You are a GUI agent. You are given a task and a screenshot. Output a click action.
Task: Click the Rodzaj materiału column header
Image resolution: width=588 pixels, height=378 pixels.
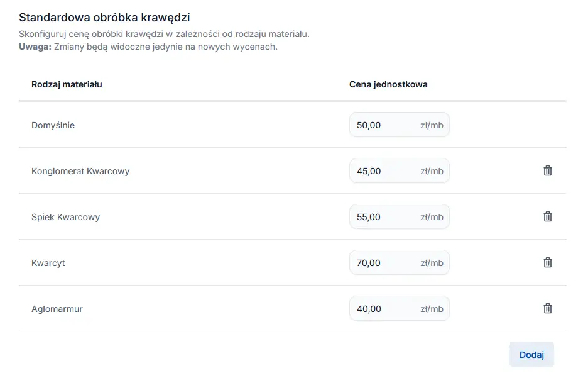pyautogui.click(x=67, y=84)
